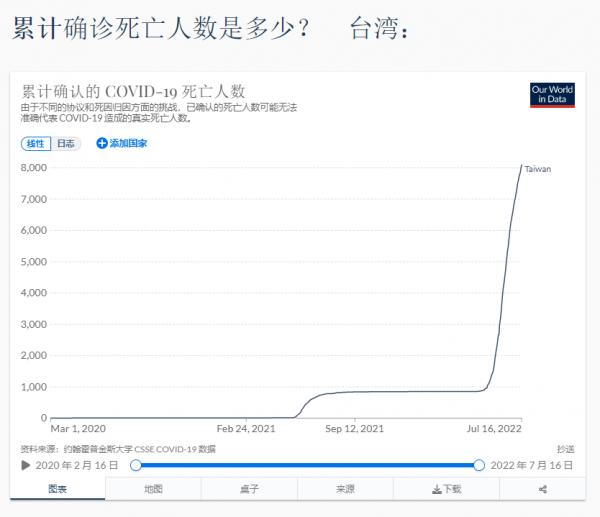Screen dimensions: 600x517
Task: Click the plus icon to add country
Action: 101,143
